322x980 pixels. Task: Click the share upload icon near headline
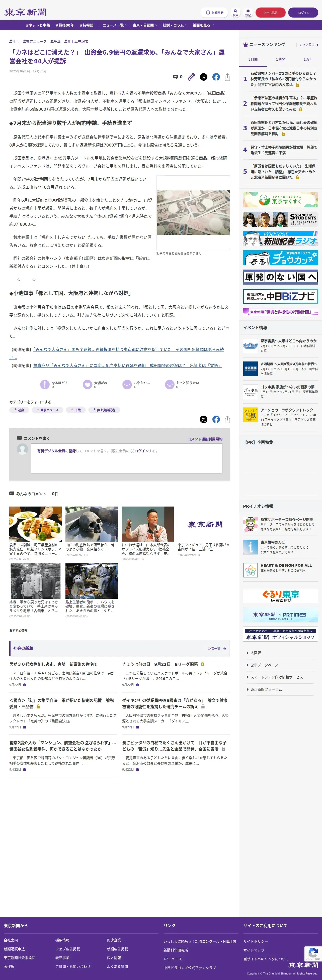click(227, 77)
